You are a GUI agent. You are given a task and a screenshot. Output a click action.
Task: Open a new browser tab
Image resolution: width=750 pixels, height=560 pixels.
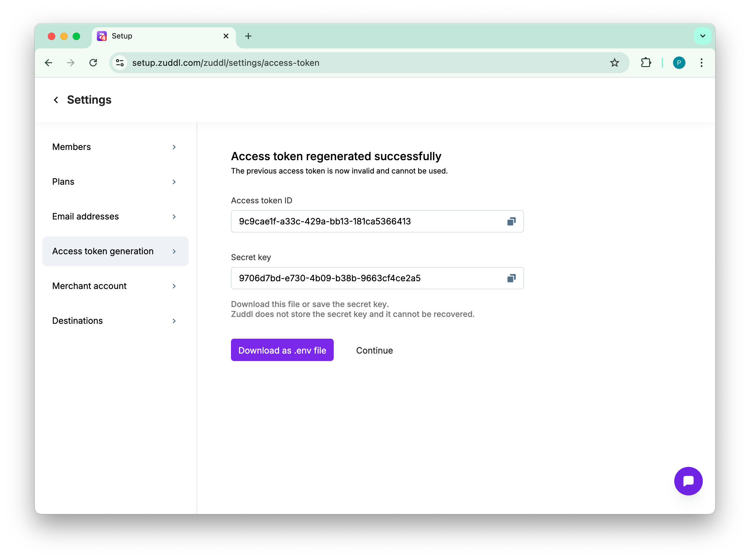[x=248, y=36]
